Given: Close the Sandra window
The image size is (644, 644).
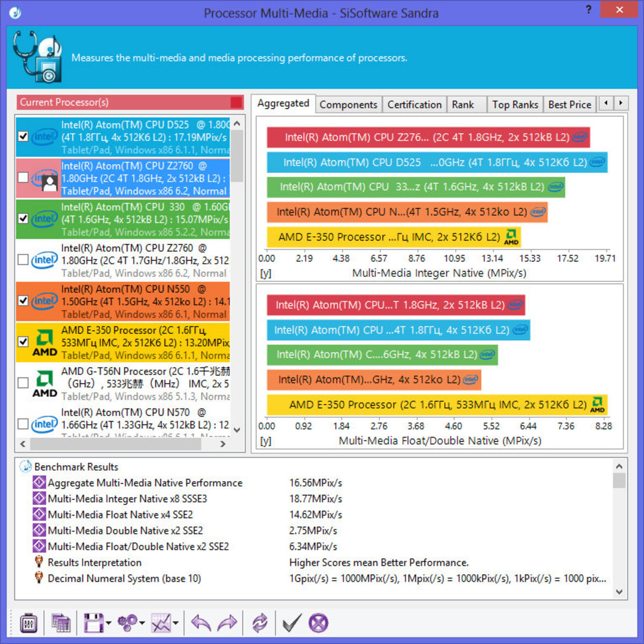Looking at the screenshot, I should click(619, 9).
